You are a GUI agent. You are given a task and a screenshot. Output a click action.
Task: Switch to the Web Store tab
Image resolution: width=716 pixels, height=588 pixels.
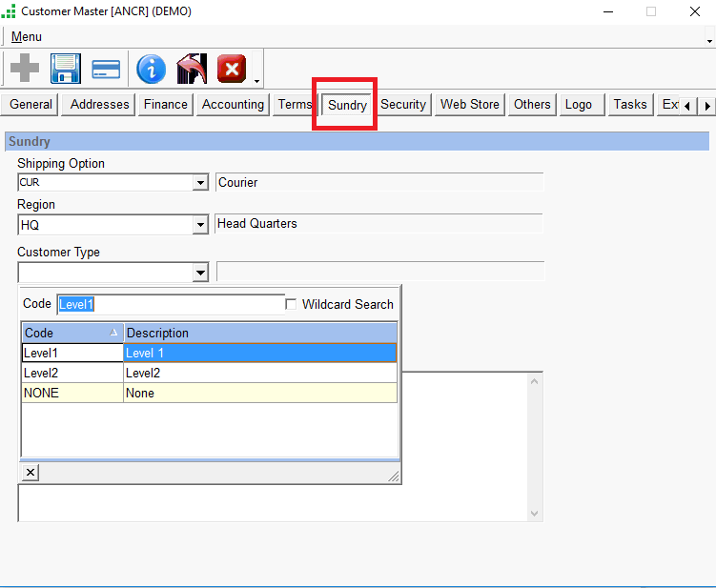[469, 105]
